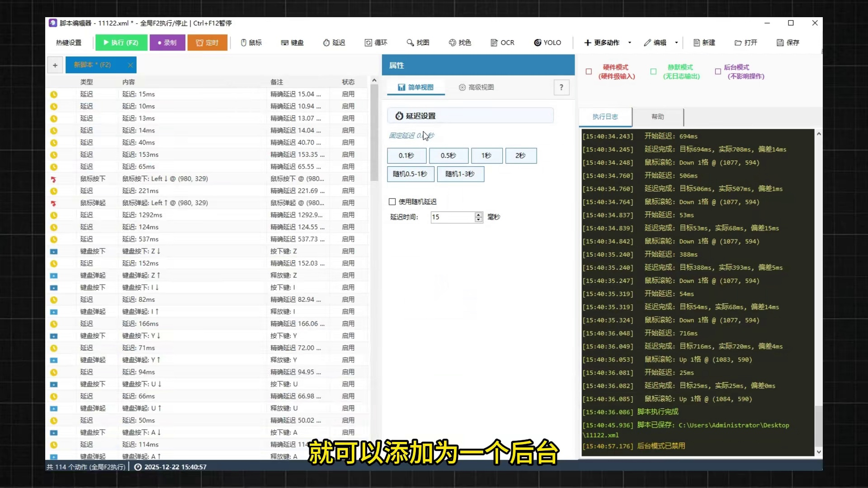Viewport: 868px width, 488px height.
Task: Increase delay time with stepper up arrow
Action: [x=479, y=215]
